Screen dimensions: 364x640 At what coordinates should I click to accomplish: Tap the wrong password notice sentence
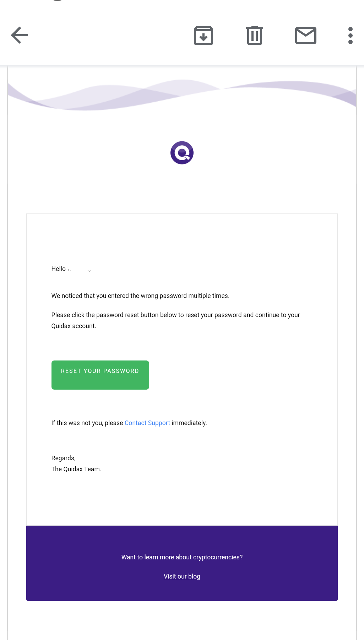pyautogui.click(x=140, y=296)
